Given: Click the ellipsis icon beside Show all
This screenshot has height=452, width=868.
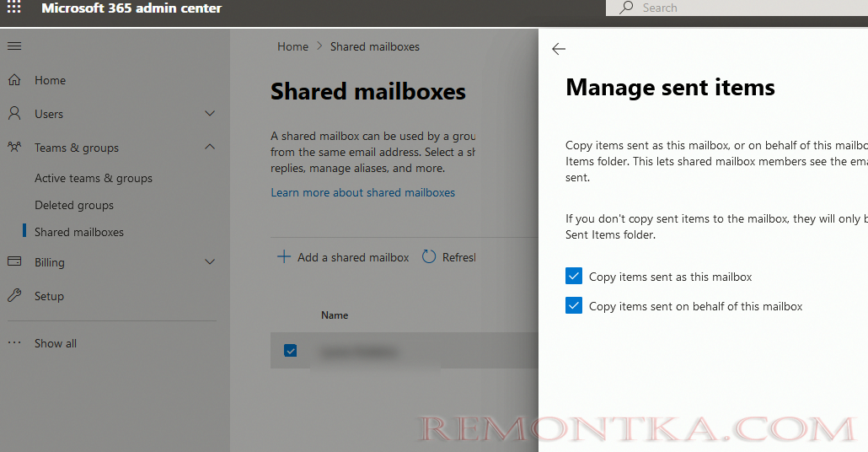Looking at the screenshot, I should coord(14,343).
